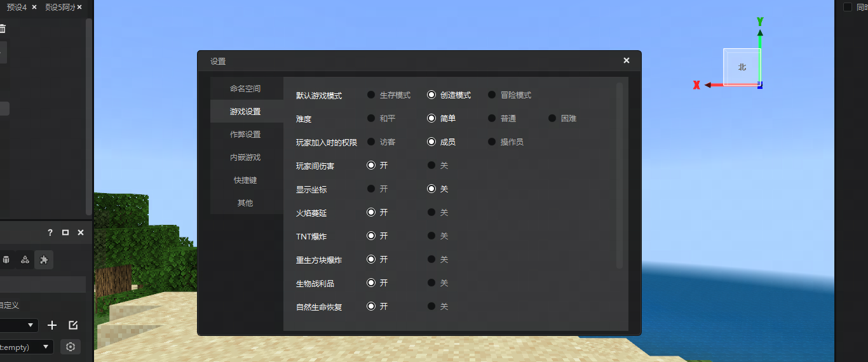Set difficulty to 普通

coord(492,119)
